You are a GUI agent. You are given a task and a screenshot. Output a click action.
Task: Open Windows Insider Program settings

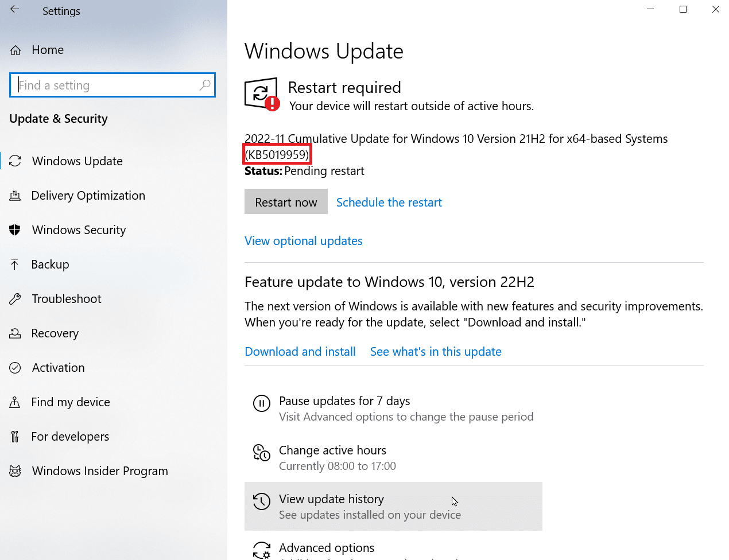coord(99,470)
